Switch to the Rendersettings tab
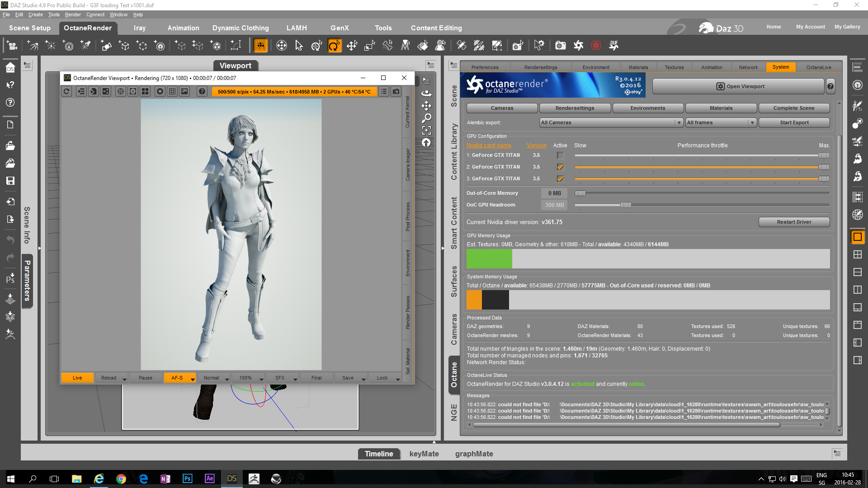This screenshot has height=488, width=868. 541,67
